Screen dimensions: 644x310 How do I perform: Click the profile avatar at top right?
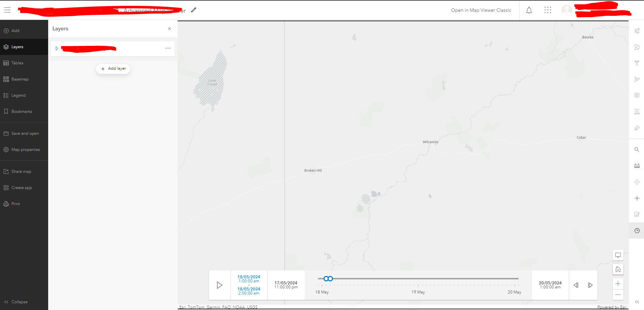coord(566,10)
